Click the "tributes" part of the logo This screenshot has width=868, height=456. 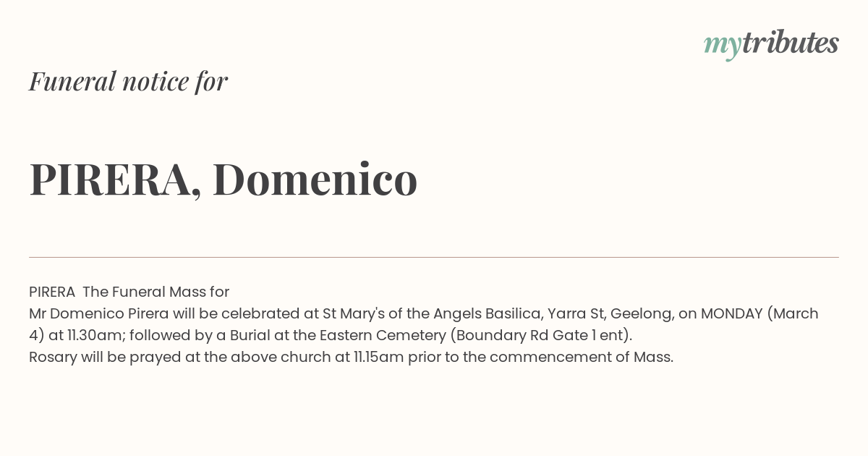click(x=791, y=43)
